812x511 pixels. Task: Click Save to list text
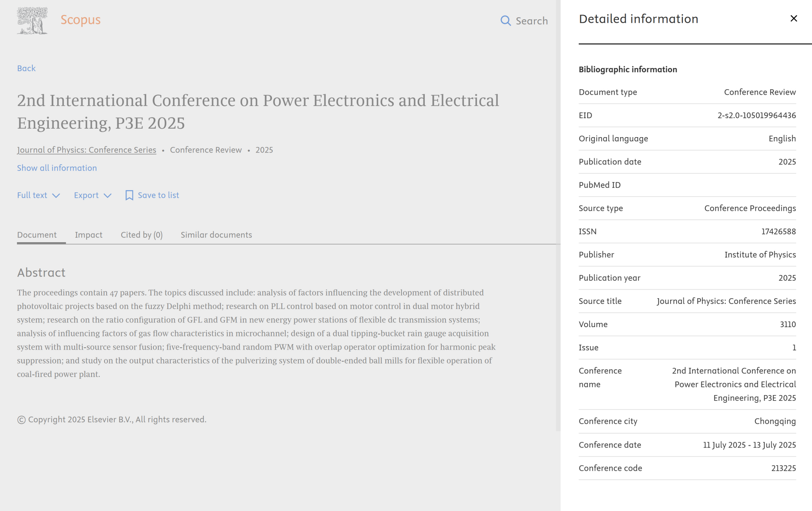(158, 195)
